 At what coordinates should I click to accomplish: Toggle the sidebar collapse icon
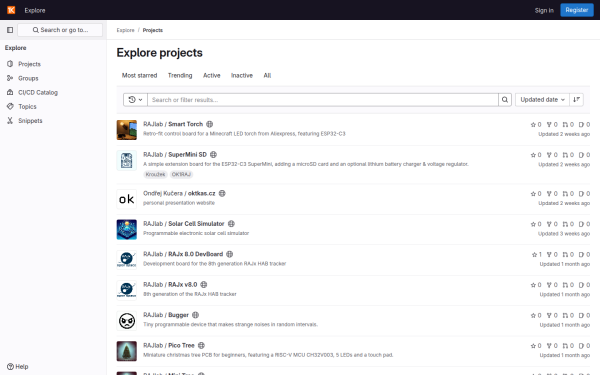[10, 30]
